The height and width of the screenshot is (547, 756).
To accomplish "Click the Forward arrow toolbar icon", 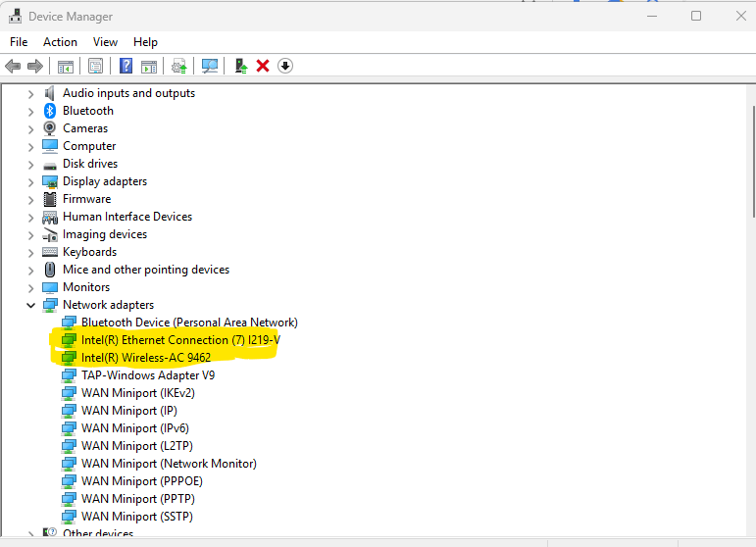I will 35,66.
